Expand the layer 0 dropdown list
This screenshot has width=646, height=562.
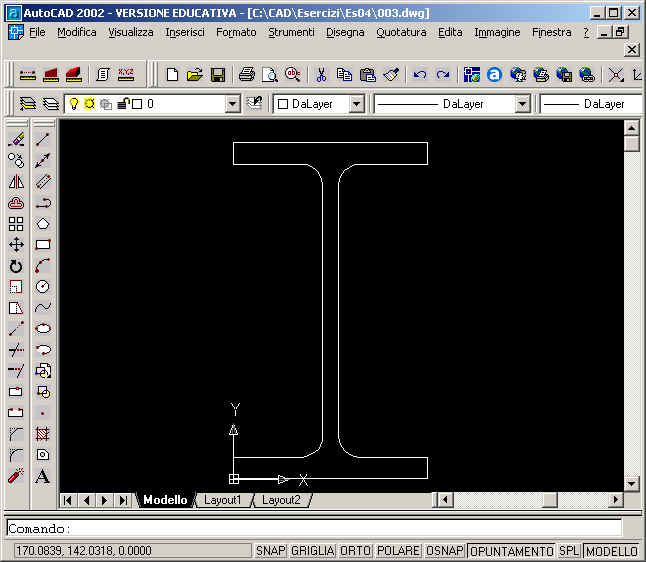[x=233, y=104]
